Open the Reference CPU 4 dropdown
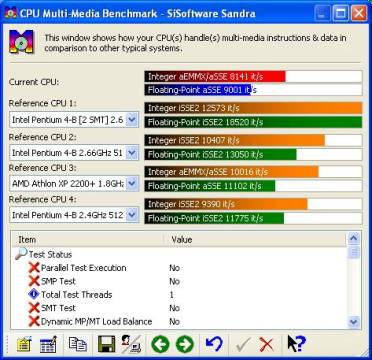 [x=132, y=215]
